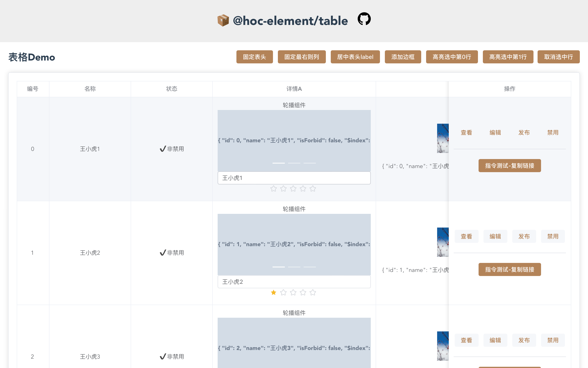Click 指令测试-复制链接 button in row 1
588x368 pixels.
pos(510,269)
